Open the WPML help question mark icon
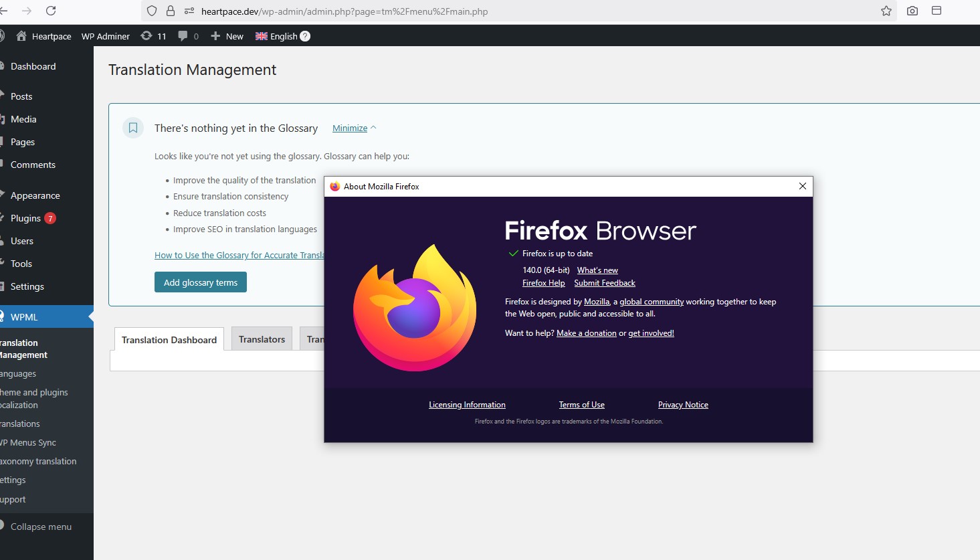Screen dimensions: 980x560 click(x=305, y=36)
